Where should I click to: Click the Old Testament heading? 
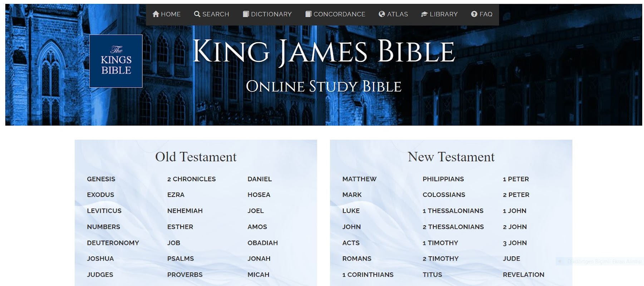(x=196, y=157)
